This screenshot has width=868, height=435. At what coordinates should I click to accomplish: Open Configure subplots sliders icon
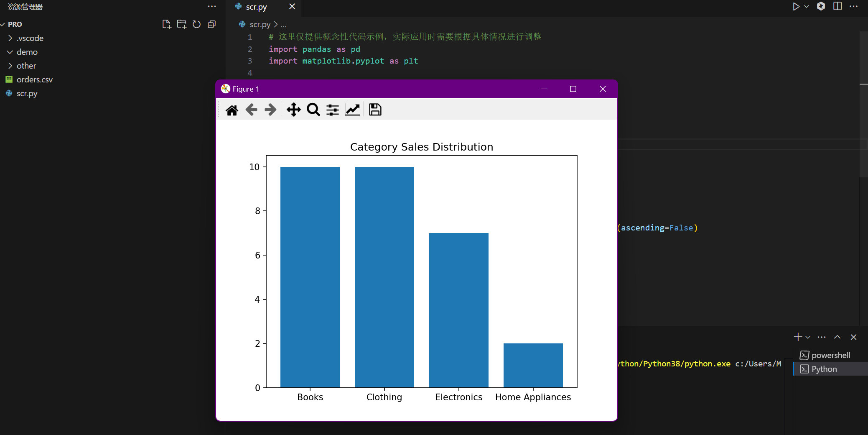click(x=333, y=110)
